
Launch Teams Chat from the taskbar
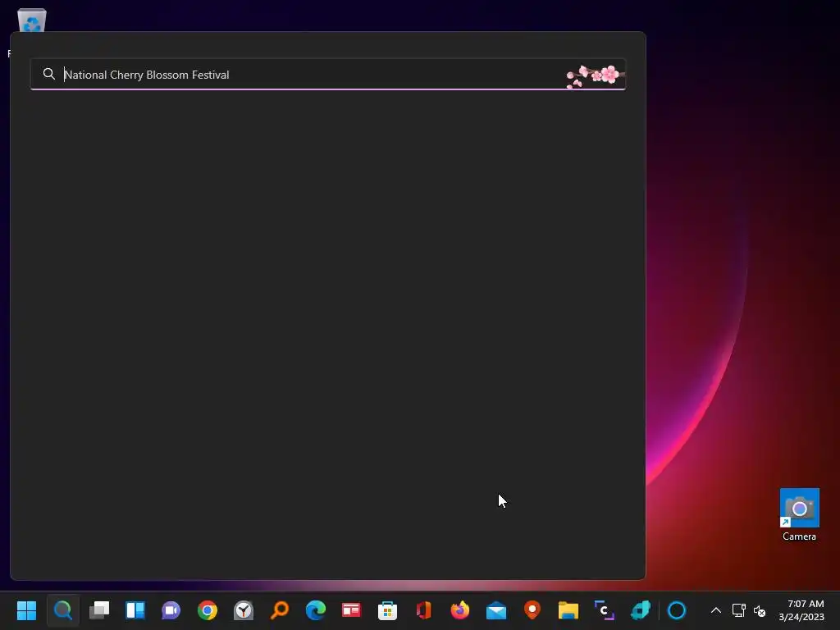tap(171, 610)
